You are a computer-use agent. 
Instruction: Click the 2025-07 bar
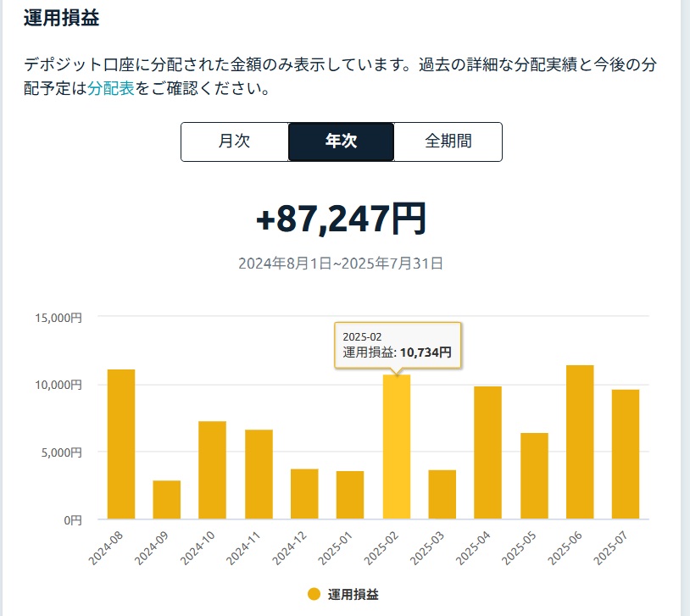click(626, 454)
